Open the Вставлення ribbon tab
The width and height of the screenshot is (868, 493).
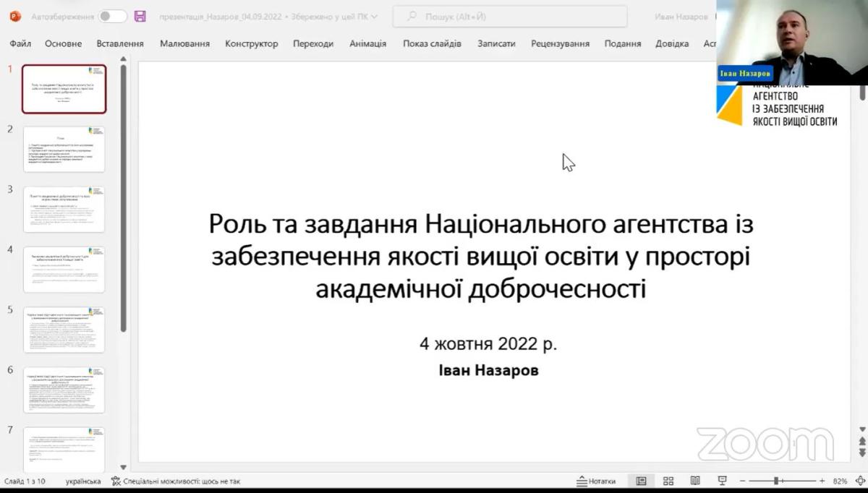[x=120, y=43]
